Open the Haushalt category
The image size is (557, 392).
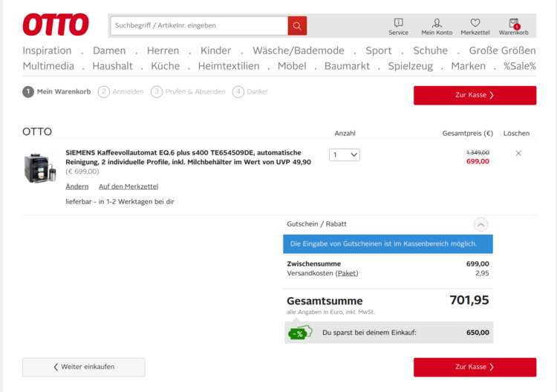[112, 66]
